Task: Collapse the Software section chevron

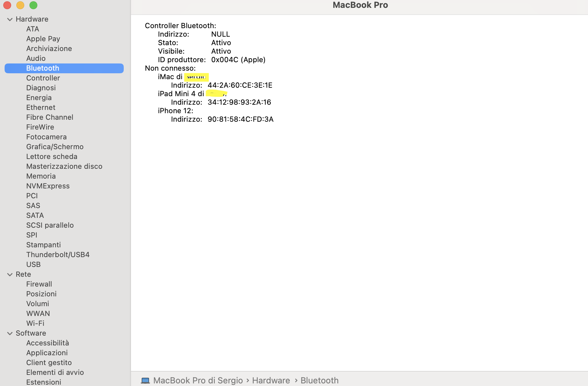Action: (10, 333)
